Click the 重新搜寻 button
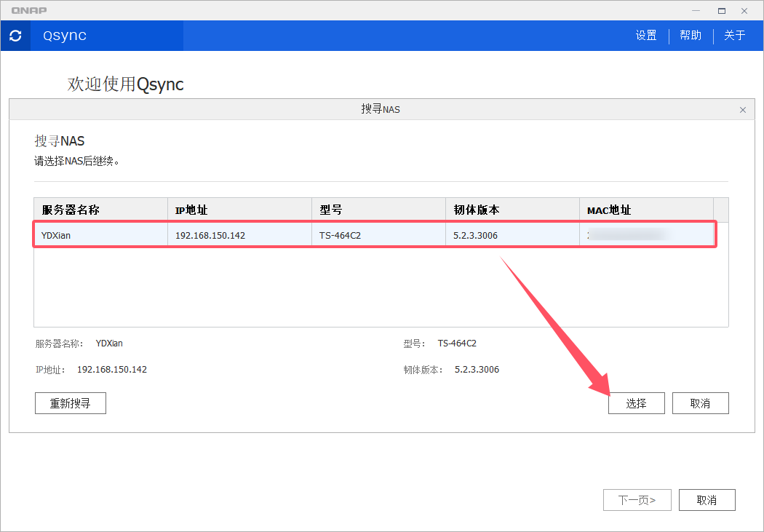The width and height of the screenshot is (764, 532). [x=70, y=403]
